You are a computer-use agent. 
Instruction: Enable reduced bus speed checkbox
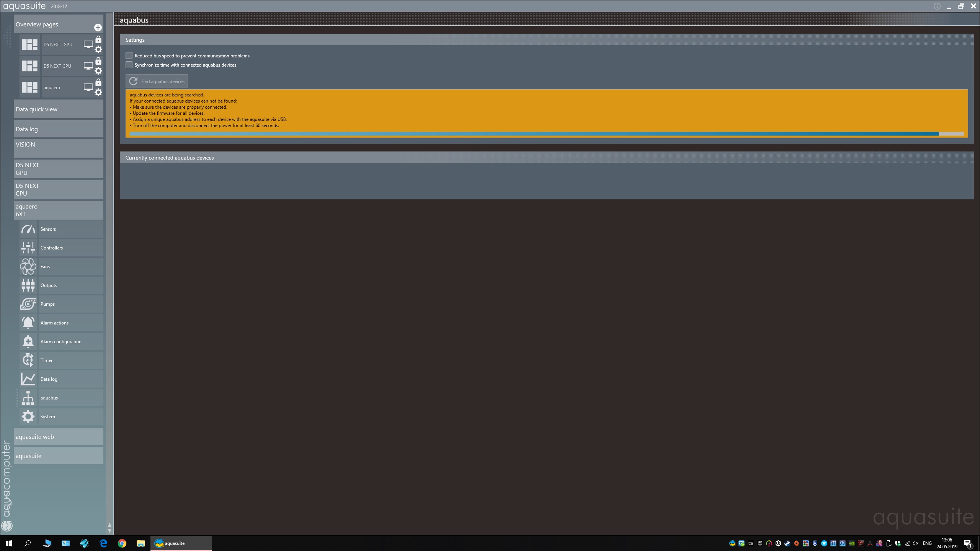(x=129, y=56)
